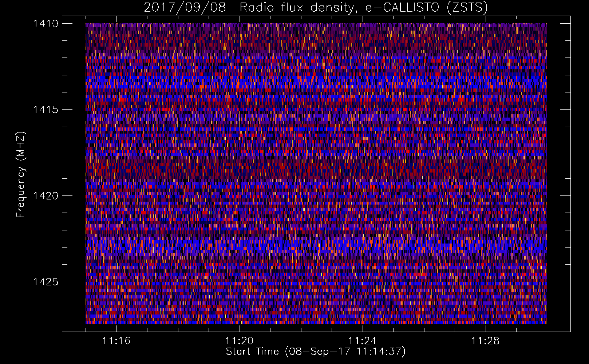
Task: Click the 'Start Time (08-Sep-17 11:14:37)' label
Action: click(316, 352)
